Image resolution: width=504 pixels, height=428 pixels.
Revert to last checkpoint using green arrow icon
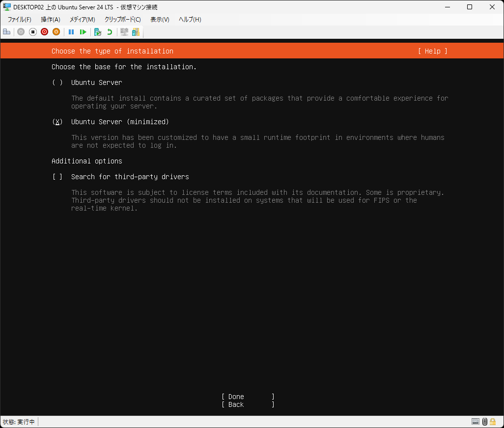pos(110,32)
